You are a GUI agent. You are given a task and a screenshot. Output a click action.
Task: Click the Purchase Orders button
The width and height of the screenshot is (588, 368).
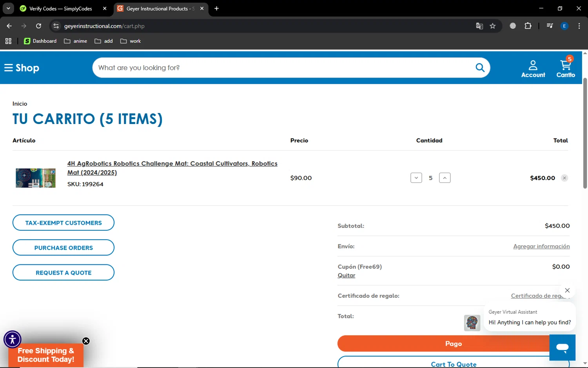[64, 248]
